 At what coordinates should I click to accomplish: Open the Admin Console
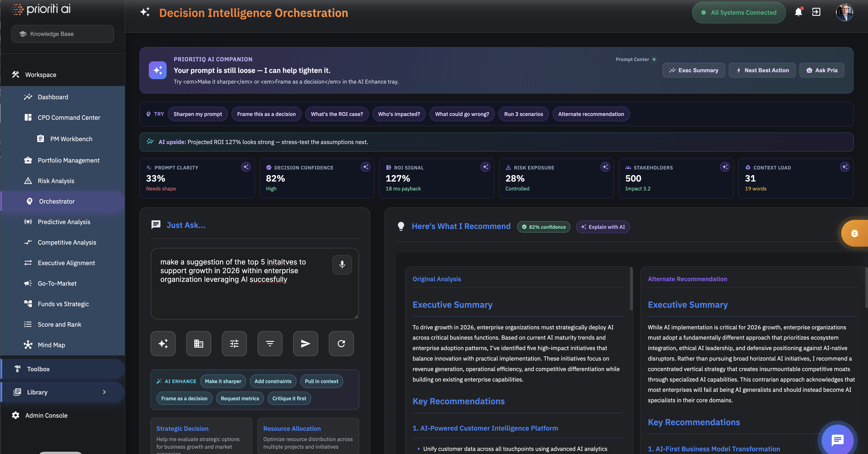click(63, 416)
